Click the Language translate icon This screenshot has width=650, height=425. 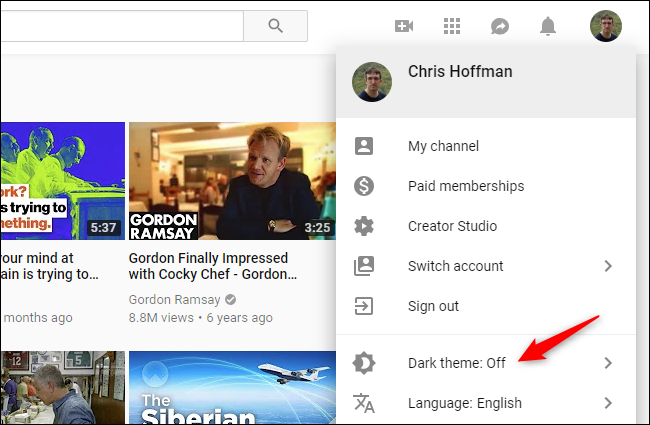click(x=364, y=403)
